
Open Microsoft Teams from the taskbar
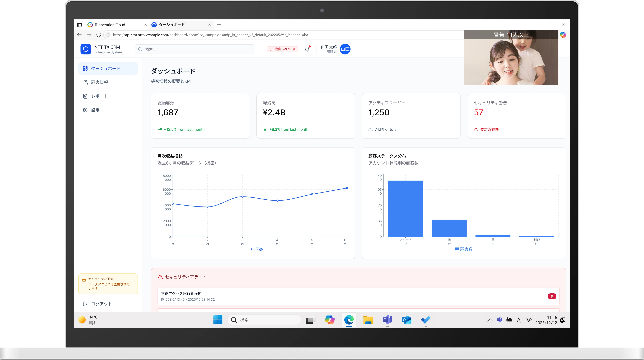click(387, 320)
